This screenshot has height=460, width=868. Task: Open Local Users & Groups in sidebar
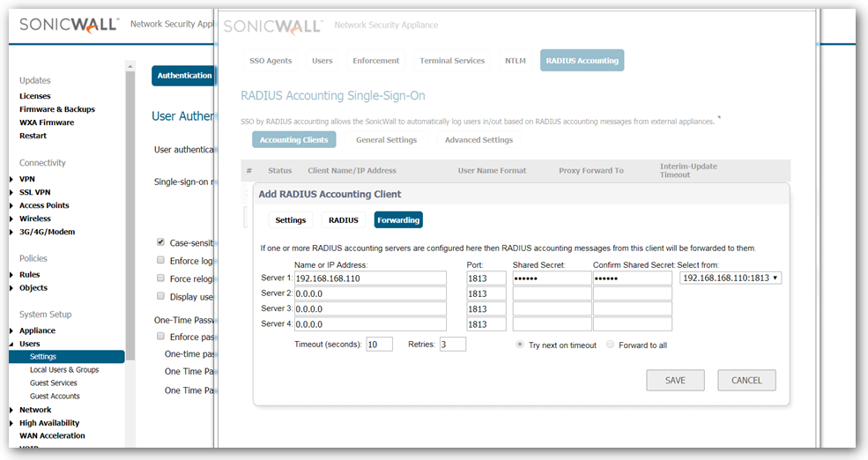coord(64,370)
